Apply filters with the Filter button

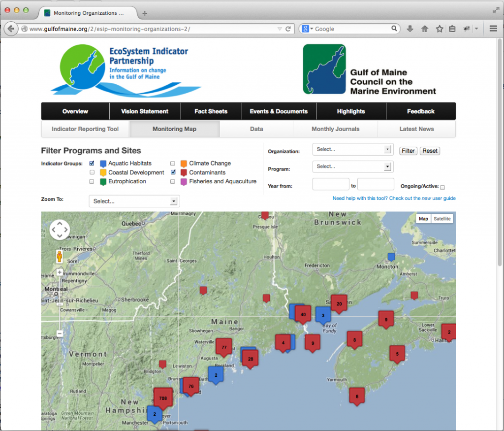click(408, 151)
